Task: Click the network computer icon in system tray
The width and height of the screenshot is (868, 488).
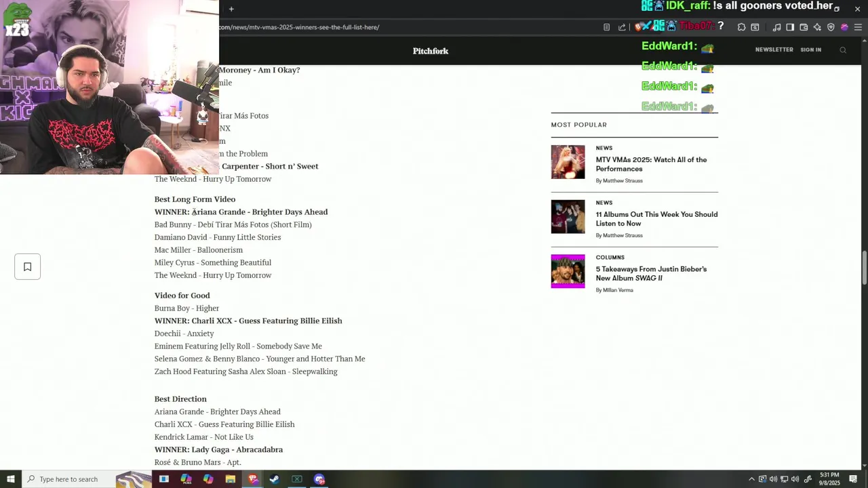Action: pos(784,479)
